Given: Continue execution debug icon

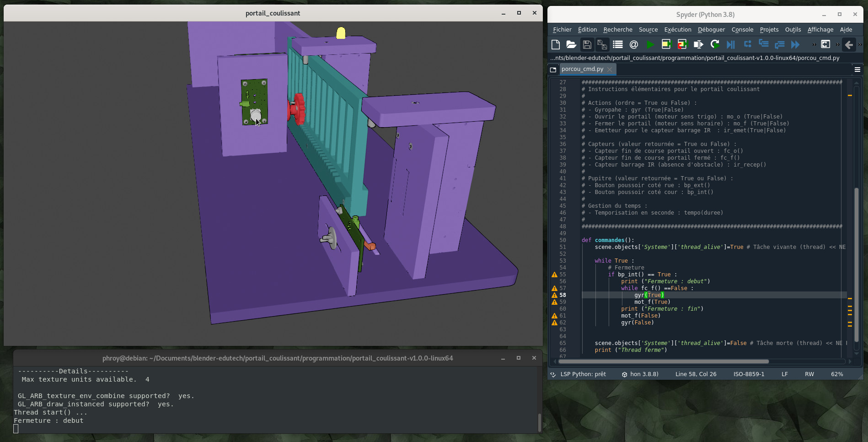Looking at the screenshot, I should [796, 44].
